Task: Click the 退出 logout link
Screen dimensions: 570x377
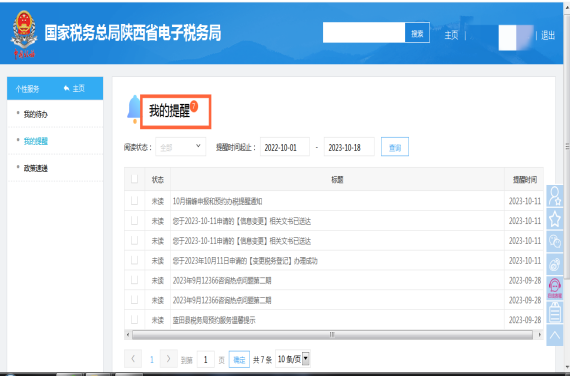Action: (x=548, y=35)
